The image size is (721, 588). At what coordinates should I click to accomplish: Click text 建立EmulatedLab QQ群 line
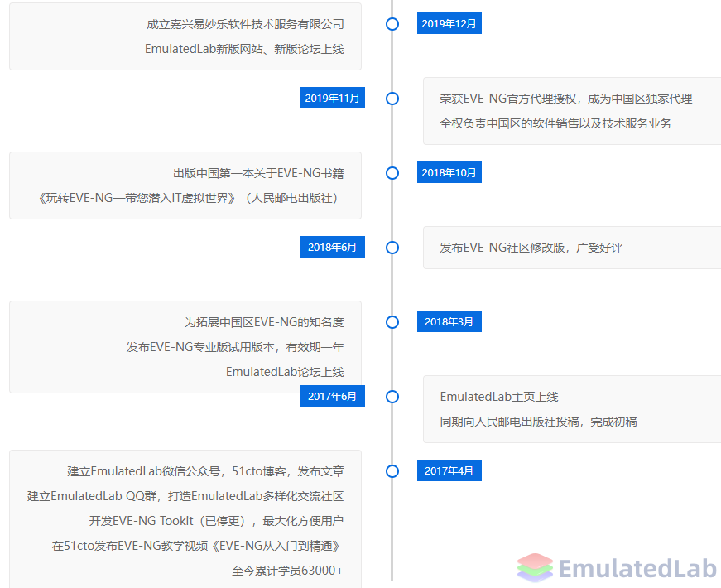(185, 496)
